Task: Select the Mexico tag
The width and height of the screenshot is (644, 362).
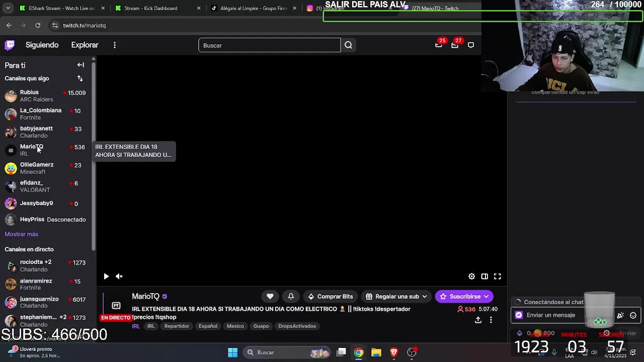Action: [235, 326]
